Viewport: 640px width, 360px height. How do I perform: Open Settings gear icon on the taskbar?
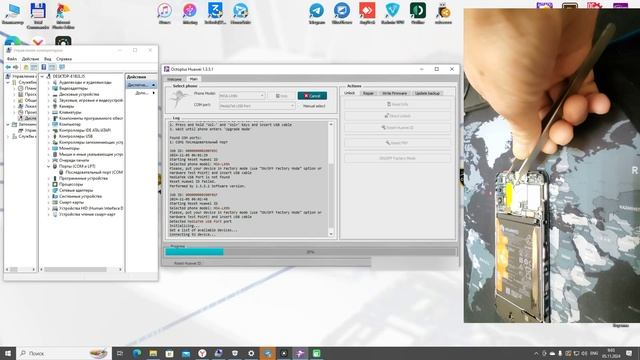coord(251,353)
